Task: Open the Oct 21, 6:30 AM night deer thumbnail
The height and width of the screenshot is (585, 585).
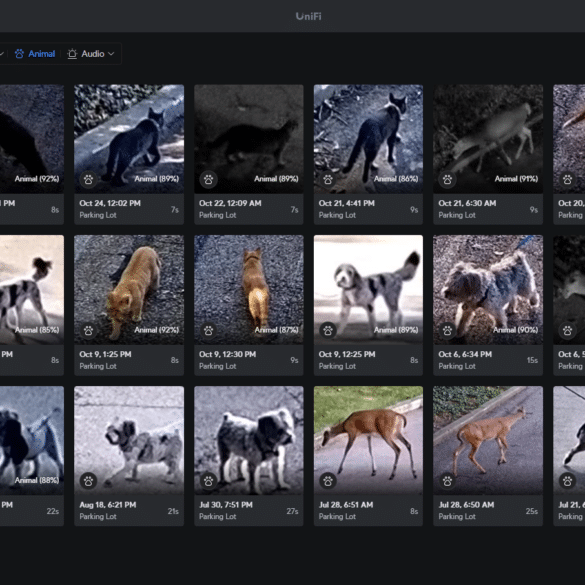Action: click(x=488, y=139)
